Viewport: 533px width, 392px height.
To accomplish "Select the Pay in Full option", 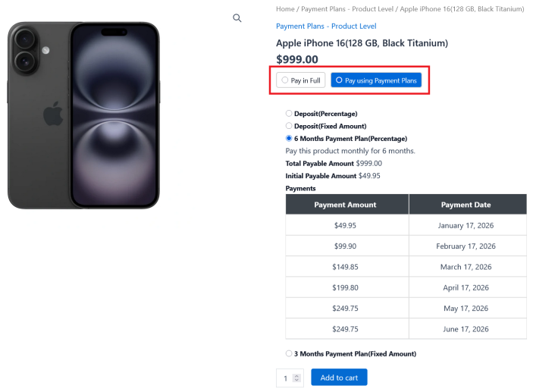I will pyautogui.click(x=301, y=80).
